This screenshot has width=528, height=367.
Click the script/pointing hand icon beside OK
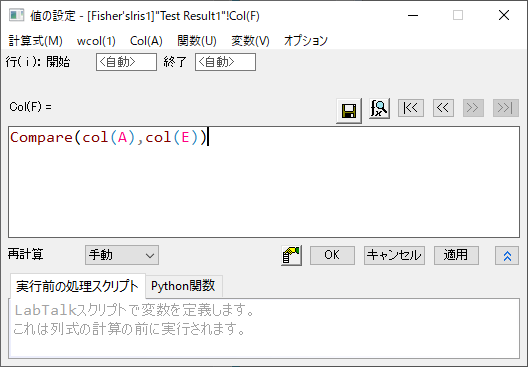pos(291,256)
